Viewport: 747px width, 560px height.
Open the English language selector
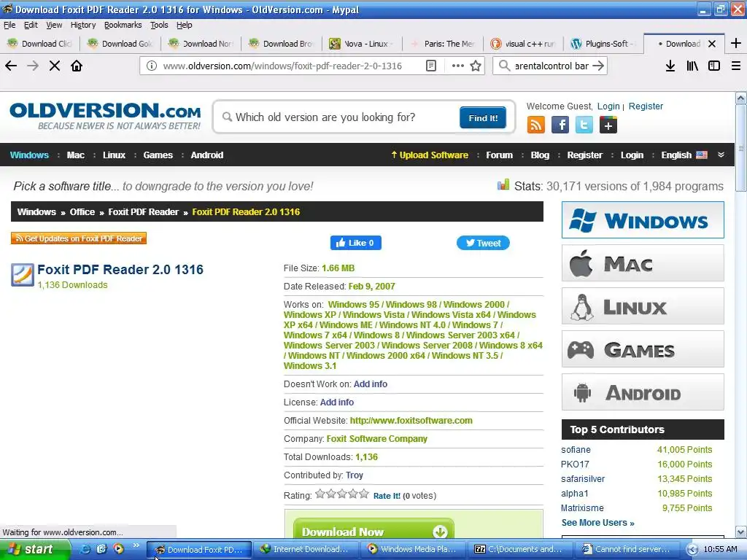[684, 155]
